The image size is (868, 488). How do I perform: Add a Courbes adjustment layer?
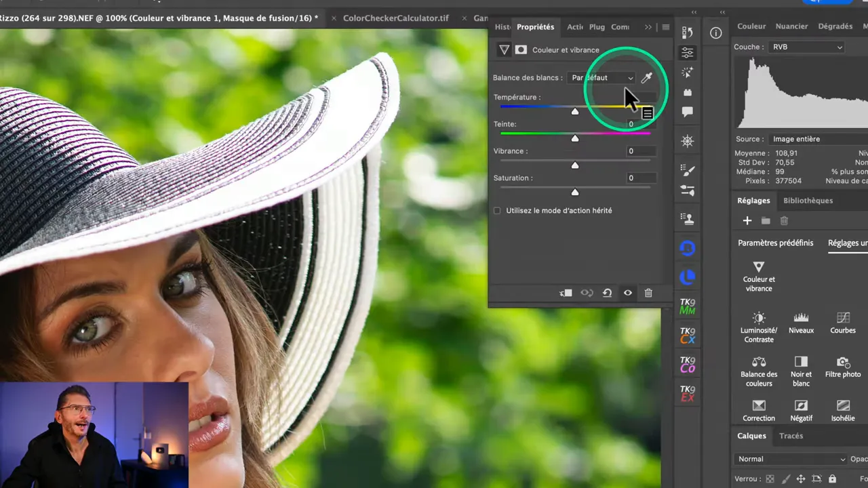pyautogui.click(x=843, y=323)
